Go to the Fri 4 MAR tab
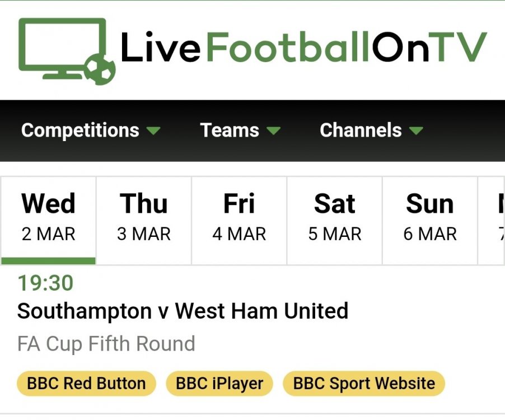 point(239,218)
